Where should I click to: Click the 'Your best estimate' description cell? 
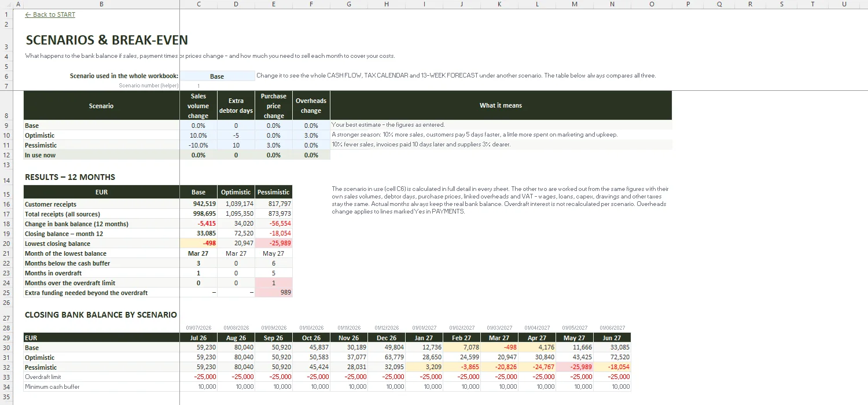click(x=501, y=125)
